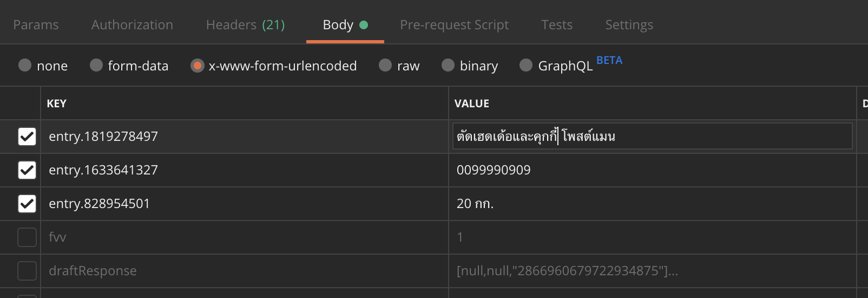Switch to the Tests tab

[557, 25]
